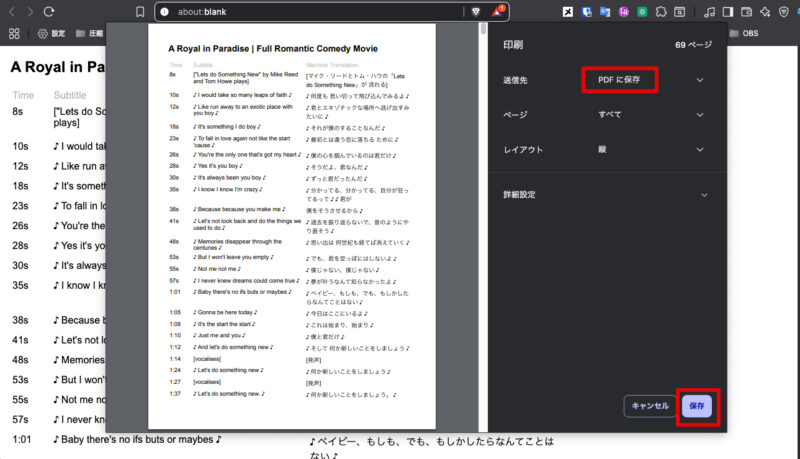Open the レイアウト 縦 dropdown
800x459 pixels.
650,149
